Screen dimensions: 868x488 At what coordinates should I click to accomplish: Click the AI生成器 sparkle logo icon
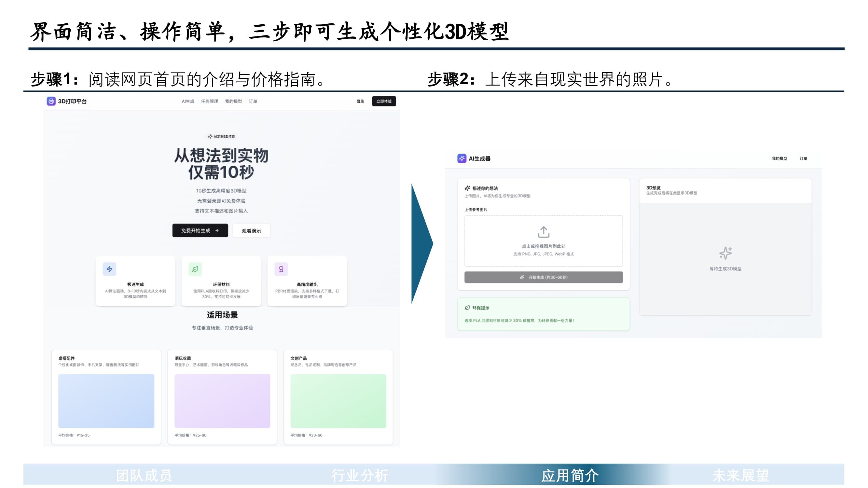462,158
